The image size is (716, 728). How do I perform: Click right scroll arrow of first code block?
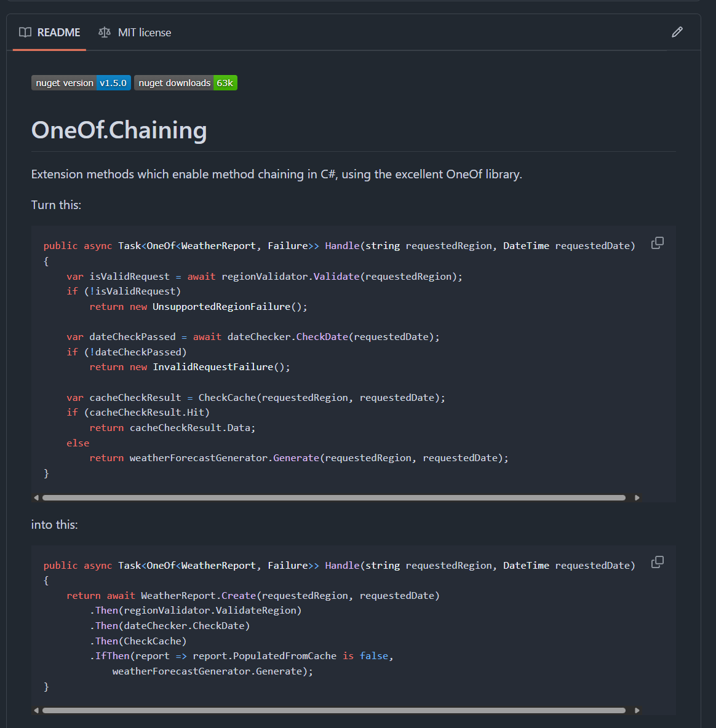[637, 497]
